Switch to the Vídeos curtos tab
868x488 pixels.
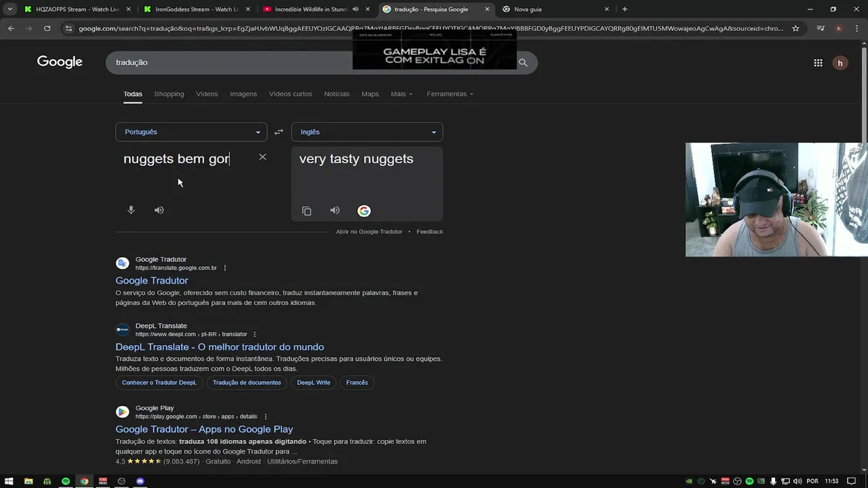[x=290, y=94]
